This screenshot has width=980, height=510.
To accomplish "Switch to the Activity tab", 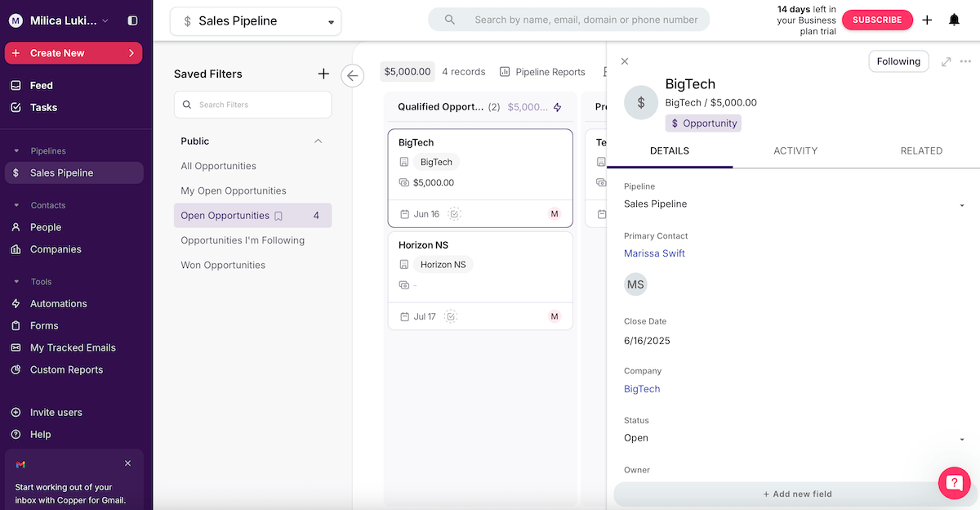I will [x=795, y=151].
